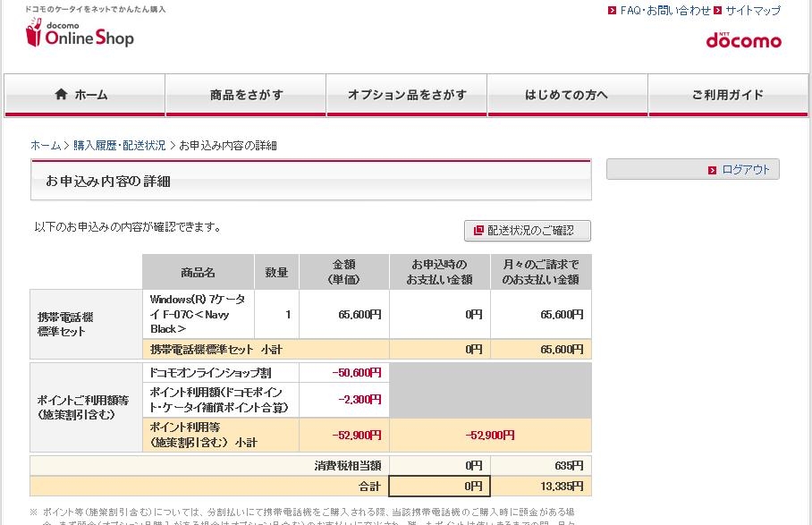Select the 携帯電話機標準セット row header
Screen dimensions: 812x525
coord(86,324)
